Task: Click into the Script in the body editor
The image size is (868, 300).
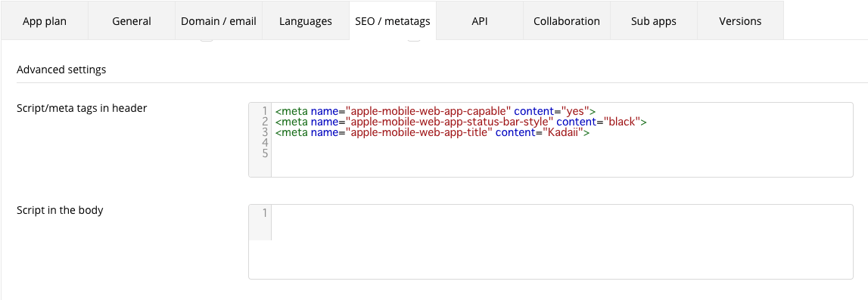Action: point(551,242)
